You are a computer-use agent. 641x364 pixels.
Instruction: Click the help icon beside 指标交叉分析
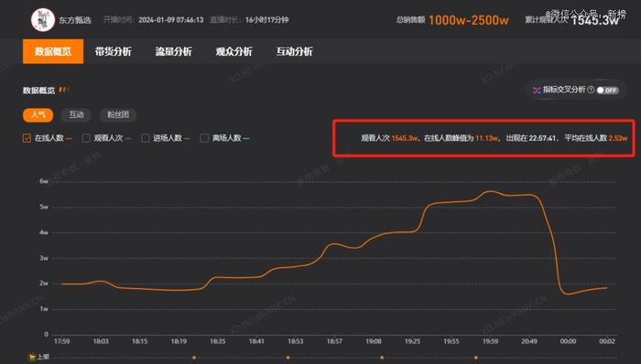point(591,90)
